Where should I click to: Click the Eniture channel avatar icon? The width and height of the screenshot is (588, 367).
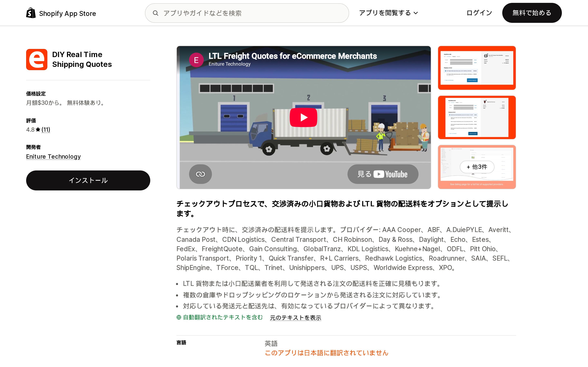196,60
